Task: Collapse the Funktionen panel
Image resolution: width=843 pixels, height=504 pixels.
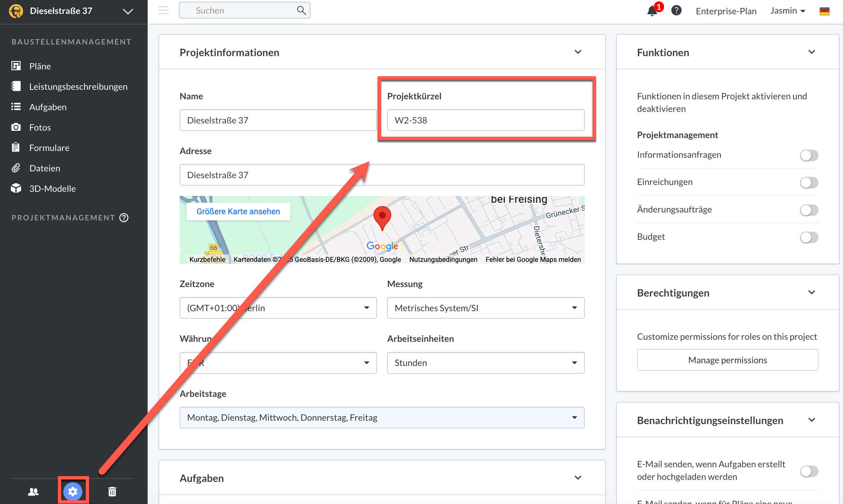Action: pyautogui.click(x=812, y=52)
